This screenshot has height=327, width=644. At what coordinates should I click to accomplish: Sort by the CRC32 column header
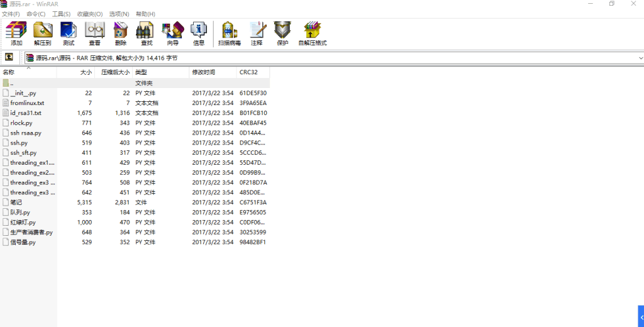tap(248, 72)
